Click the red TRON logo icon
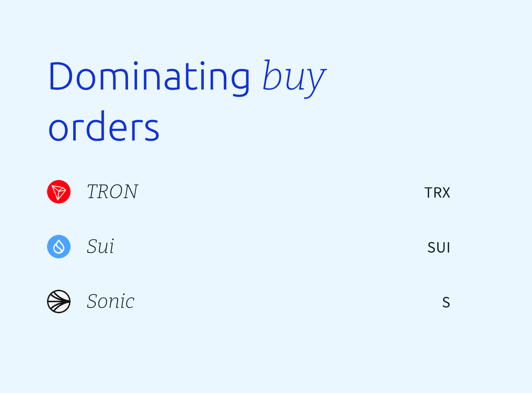532x393 pixels. tap(59, 192)
